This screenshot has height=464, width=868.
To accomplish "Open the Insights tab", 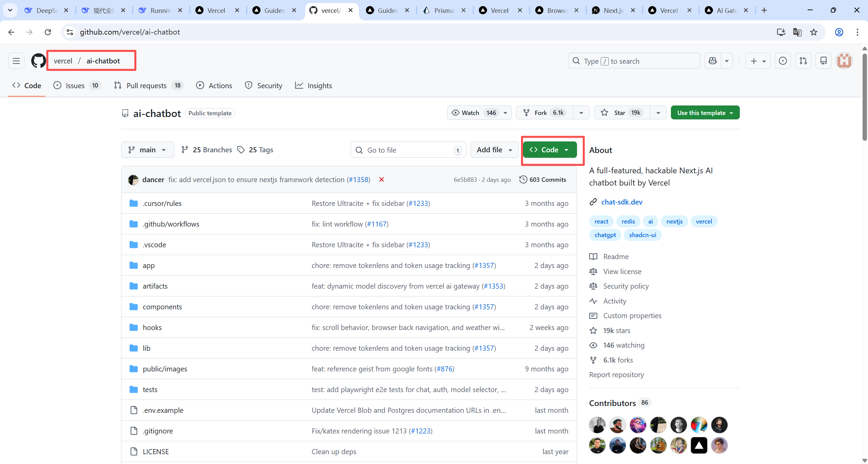I will click(x=313, y=85).
